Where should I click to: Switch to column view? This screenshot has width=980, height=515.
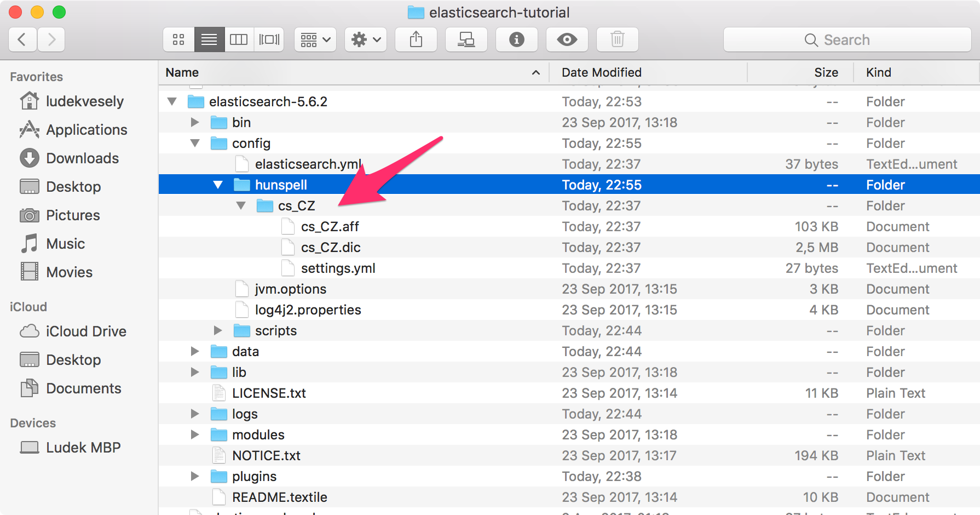pos(239,39)
